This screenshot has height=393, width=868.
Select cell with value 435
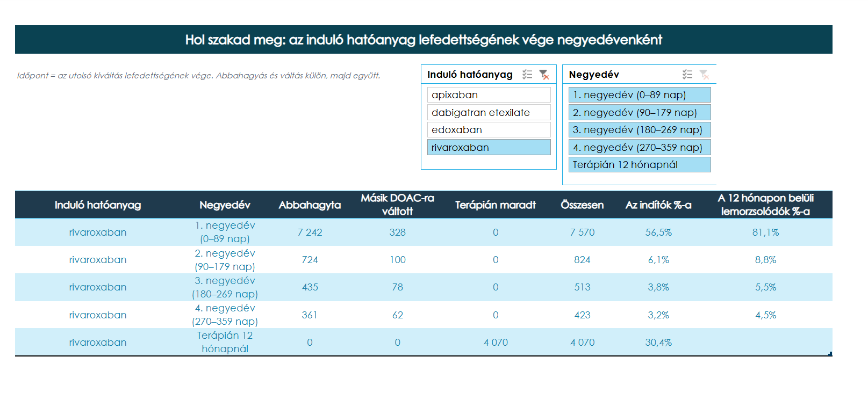310,287
